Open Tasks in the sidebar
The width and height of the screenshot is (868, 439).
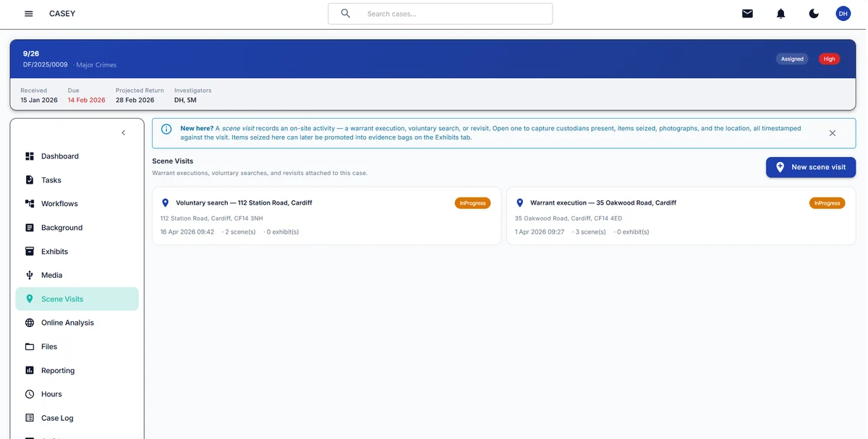pyautogui.click(x=77, y=180)
